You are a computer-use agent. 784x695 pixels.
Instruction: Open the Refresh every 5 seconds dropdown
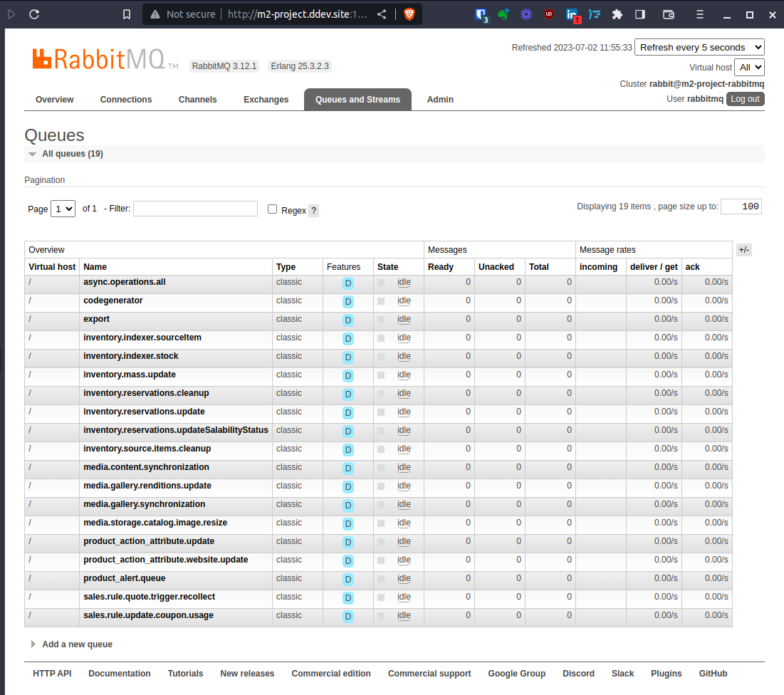pyautogui.click(x=699, y=48)
